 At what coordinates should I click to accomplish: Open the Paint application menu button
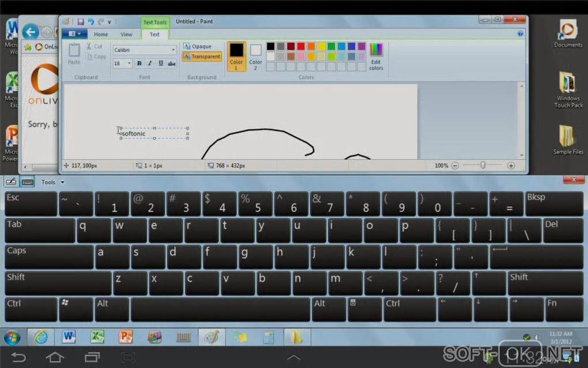pyautogui.click(x=74, y=34)
